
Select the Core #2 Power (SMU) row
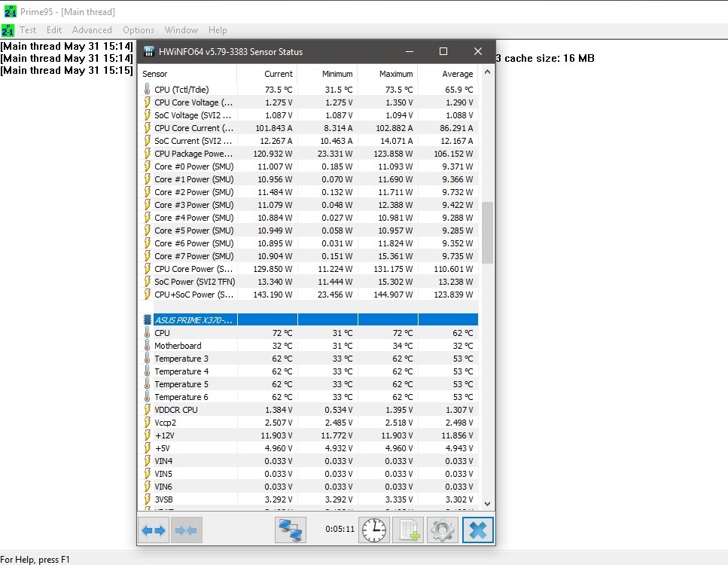point(308,192)
